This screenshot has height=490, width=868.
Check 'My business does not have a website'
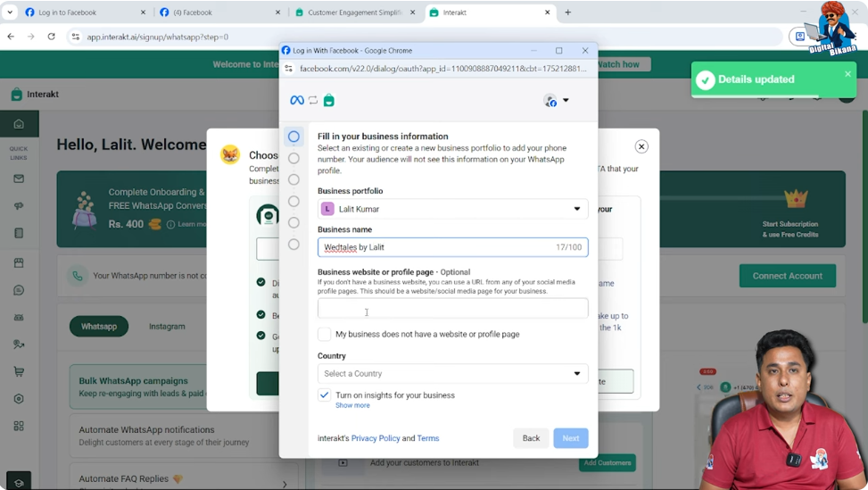click(325, 334)
